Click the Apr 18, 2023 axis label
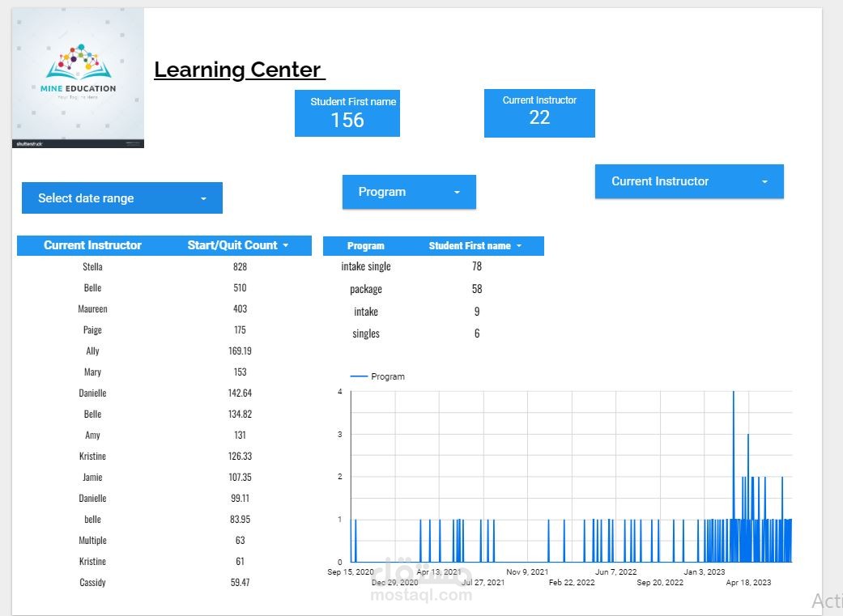 [748, 582]
